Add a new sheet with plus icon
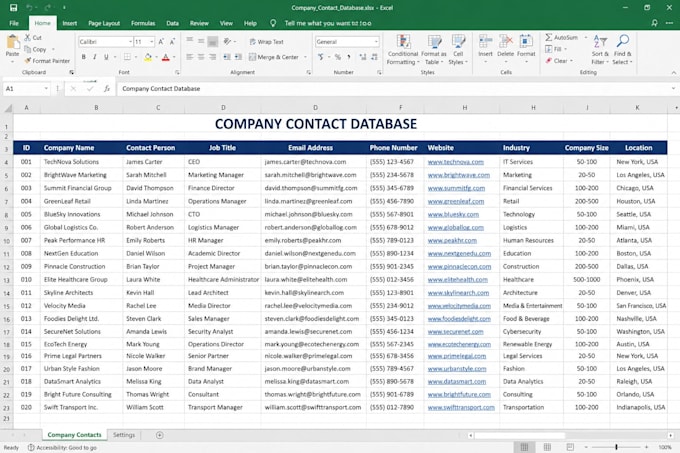Viewport: 680px width, 453px height. point(160,435)
